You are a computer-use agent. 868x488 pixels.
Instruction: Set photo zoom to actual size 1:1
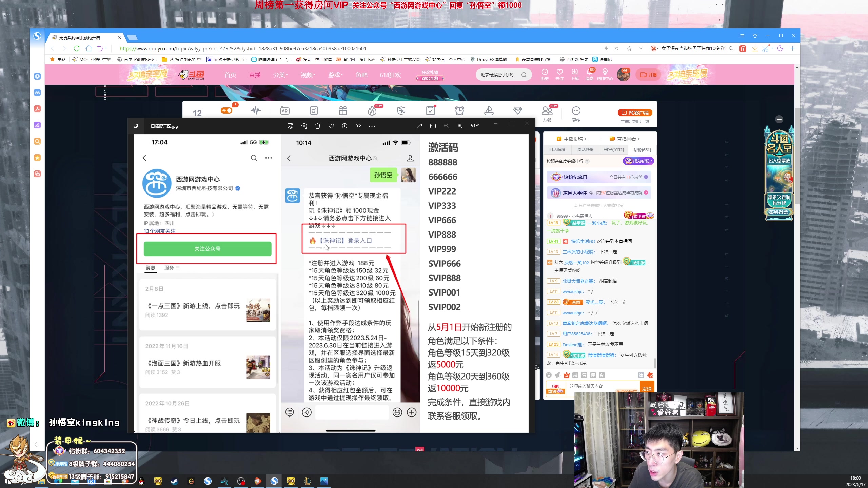(433, 126)
